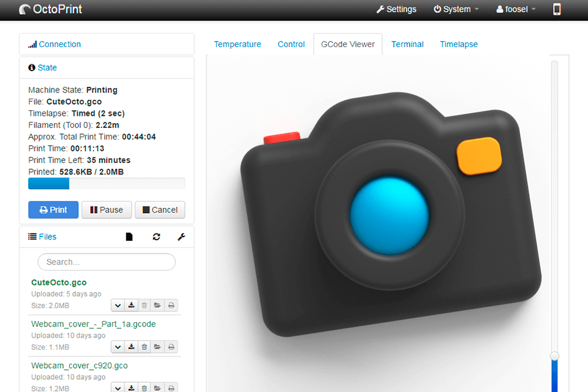
Task: Download CuteOcto.gco using the download icon
Action: (130, 305)
